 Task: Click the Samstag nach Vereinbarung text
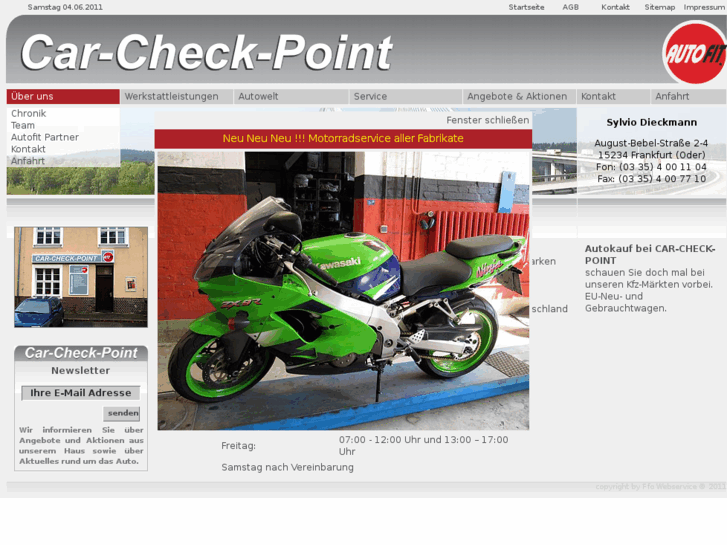287,467
